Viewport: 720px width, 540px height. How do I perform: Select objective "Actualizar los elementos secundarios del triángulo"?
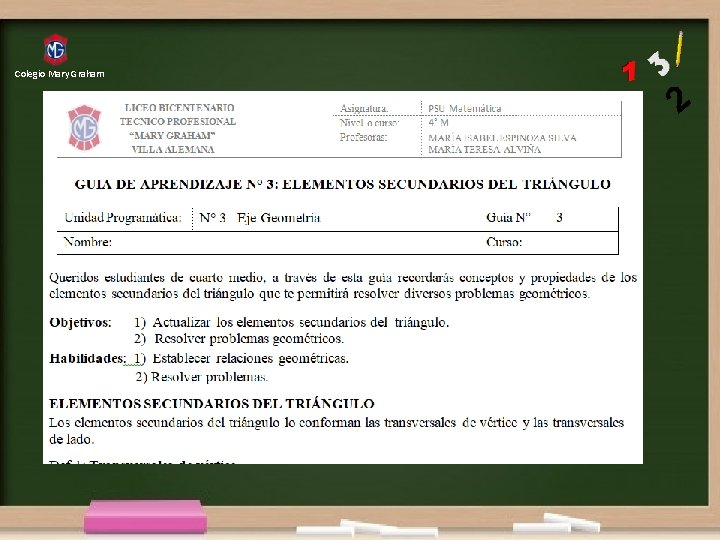301,322
